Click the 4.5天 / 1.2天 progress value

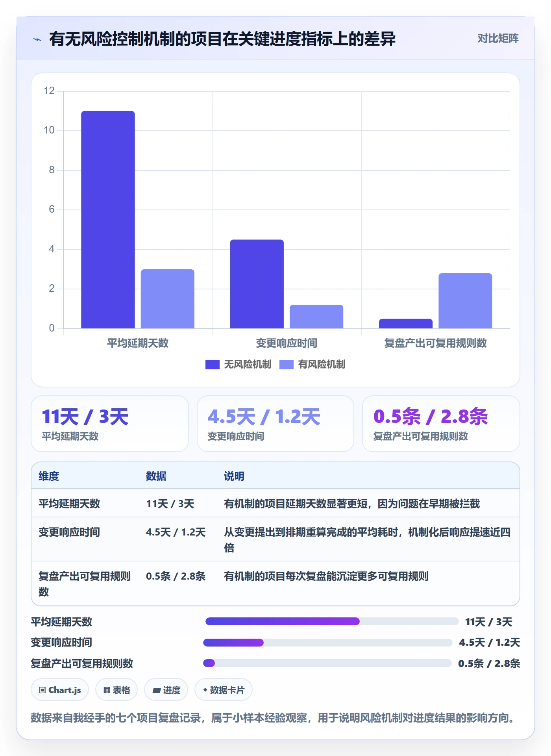click(x=490, y=642)
